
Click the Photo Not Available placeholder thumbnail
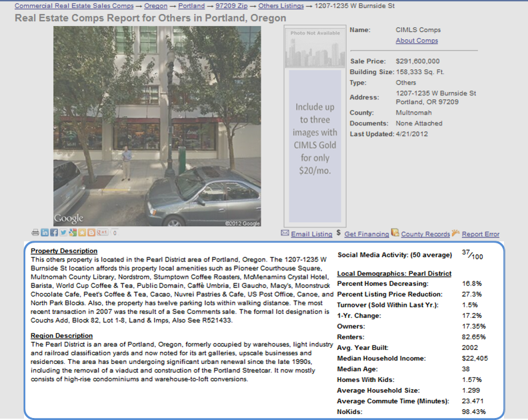[315, 47]
